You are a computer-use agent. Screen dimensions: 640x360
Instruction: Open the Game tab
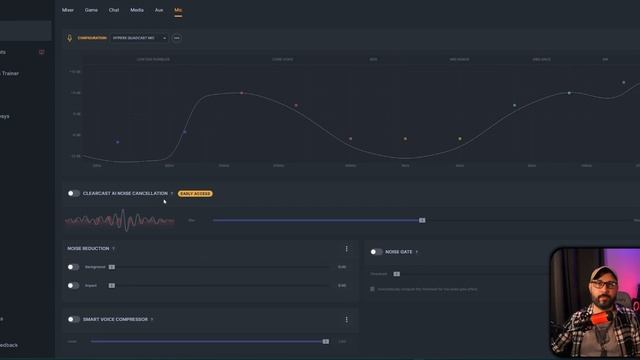click(91, 10)
